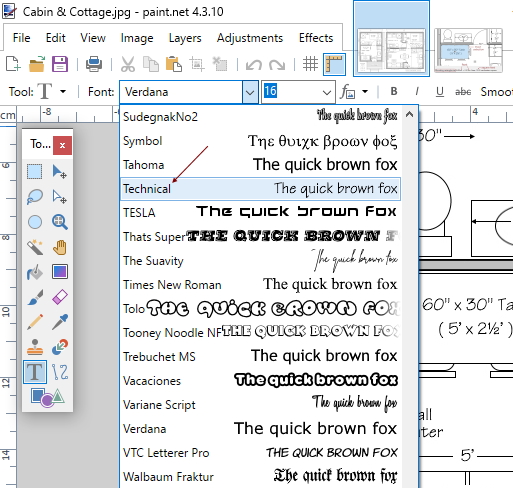Open a file with the folder icon
513x488 pixels.
(37, 64)
